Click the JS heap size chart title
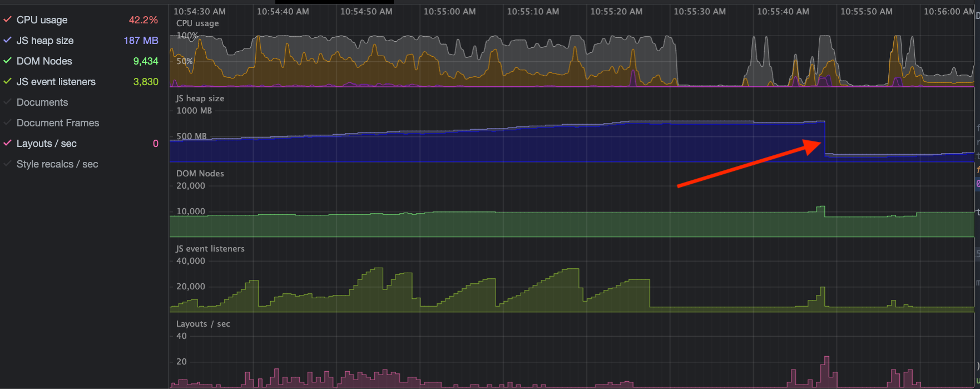The height and width of the screenshot is (389, 980). click(x=200, y=99)
